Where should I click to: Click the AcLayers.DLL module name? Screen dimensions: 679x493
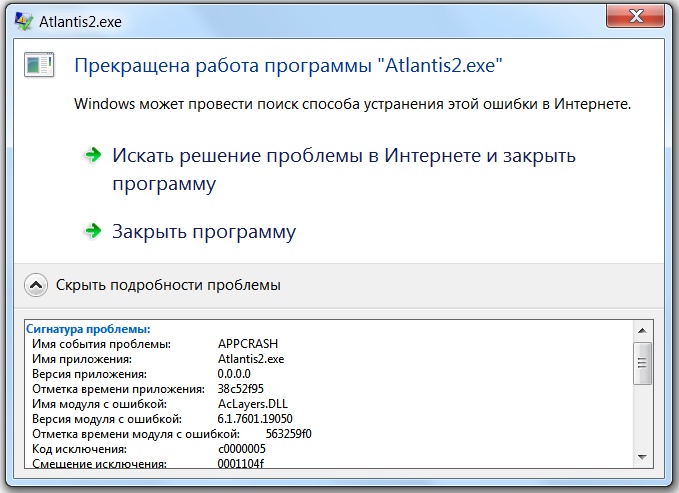click(x=253, y=404)
